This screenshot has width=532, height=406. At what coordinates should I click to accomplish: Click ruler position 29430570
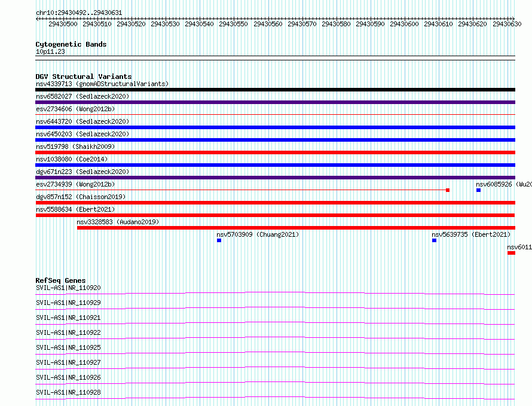coord(302,24)
